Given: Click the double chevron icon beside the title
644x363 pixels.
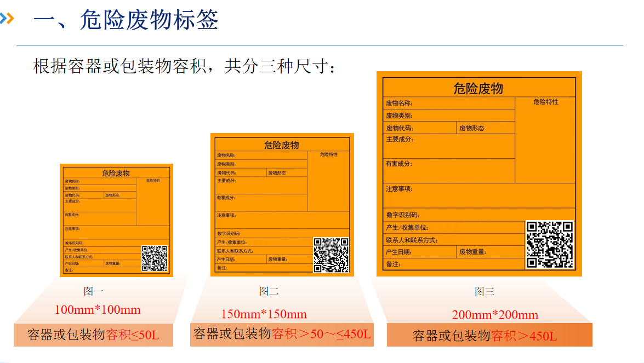Looking at the screenshot, I should [7, 19].
